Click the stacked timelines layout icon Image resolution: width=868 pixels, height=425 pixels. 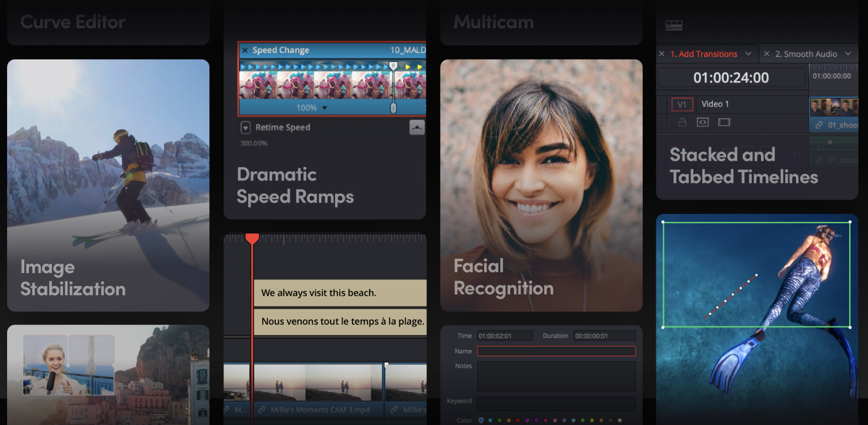[x=673, y=26]
